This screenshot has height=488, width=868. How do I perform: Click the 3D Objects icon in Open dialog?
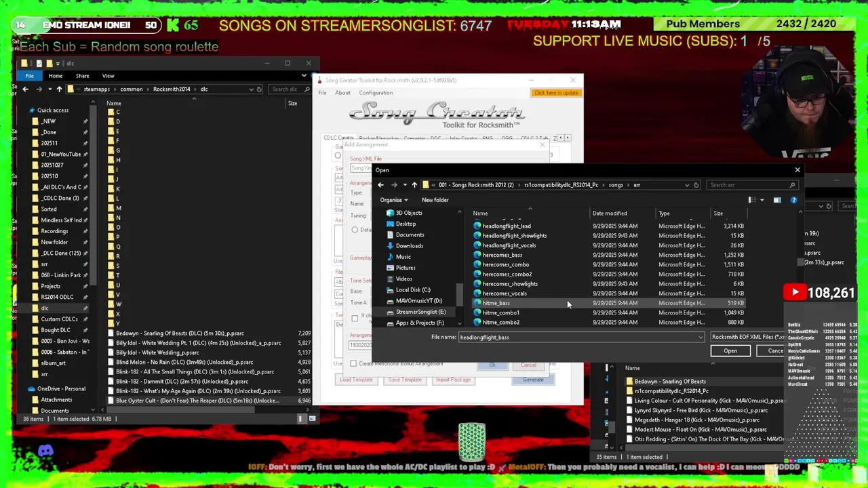(390, 213)
